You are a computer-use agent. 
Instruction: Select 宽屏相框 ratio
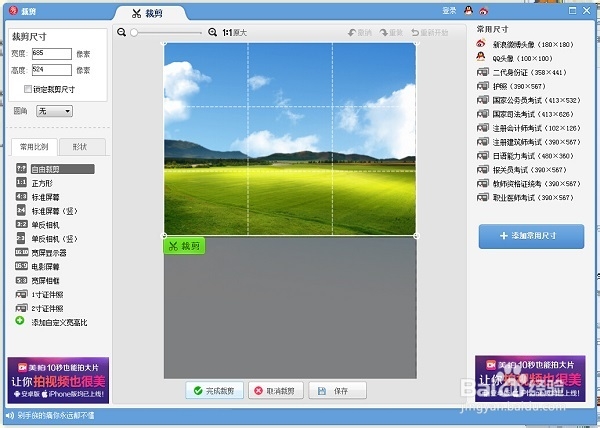point(38,281)
